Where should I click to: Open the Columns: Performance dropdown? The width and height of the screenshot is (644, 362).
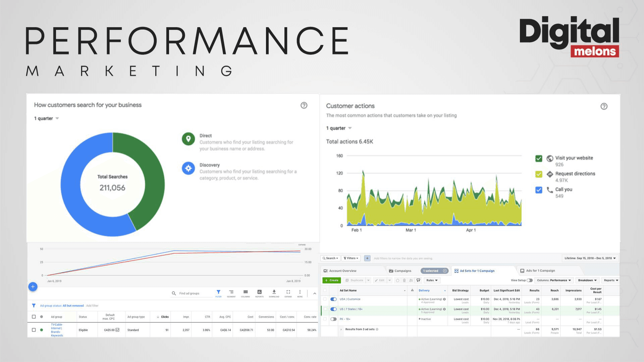[x=554, y=280]
